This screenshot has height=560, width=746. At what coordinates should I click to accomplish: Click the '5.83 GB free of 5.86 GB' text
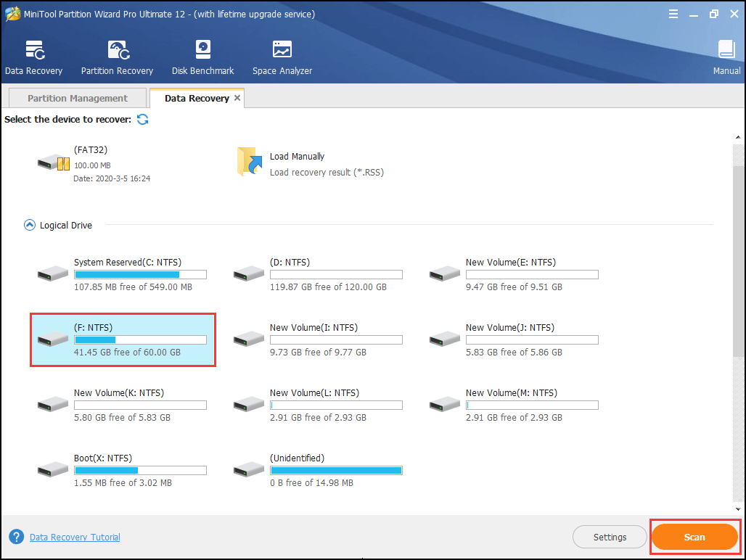(514, 352)
